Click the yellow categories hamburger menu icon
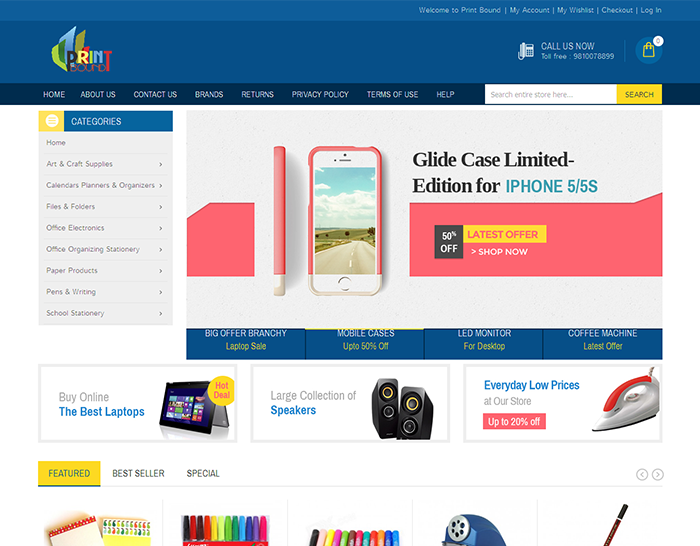The image size is (700, 546). coord(52,121)
